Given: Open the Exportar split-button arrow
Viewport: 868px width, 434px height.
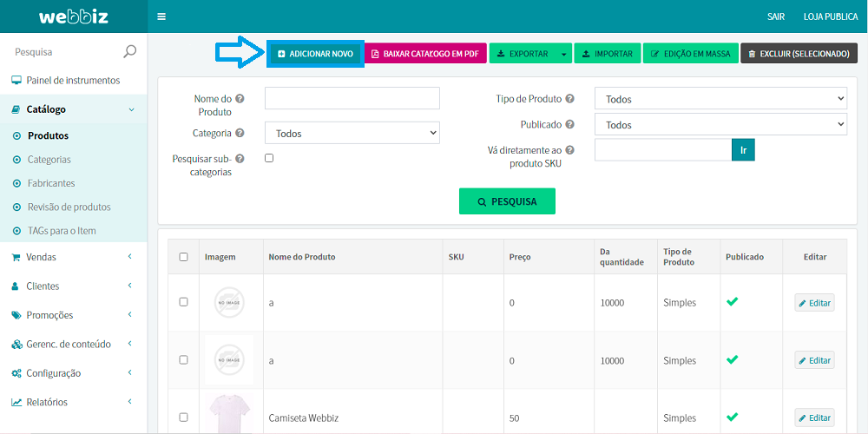Looking at the screenshot, I should pyautogui.click(x=563, y=54).
